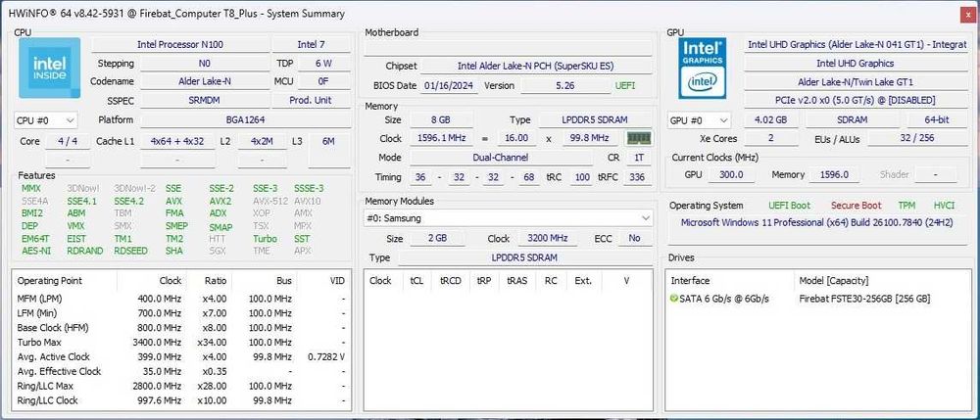The image size is (980, 420).
Task: Click the Base Clock (HFM) row
Action: pyautogui.click(x=181, y=328)
